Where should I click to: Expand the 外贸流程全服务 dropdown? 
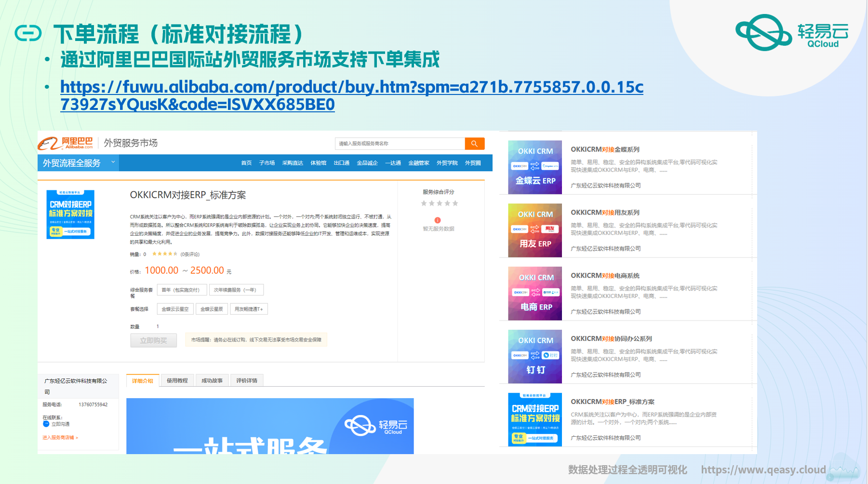click(78, 163)
